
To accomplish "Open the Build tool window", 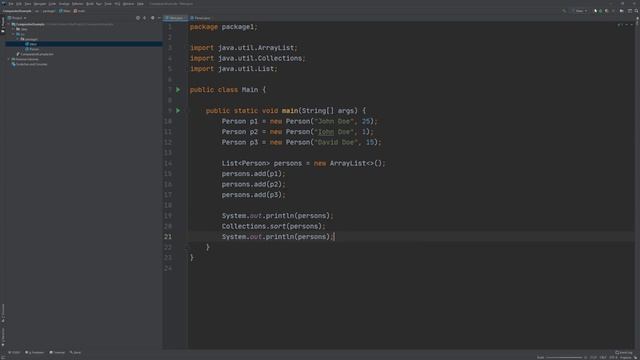I will click(x=76, y=352).
